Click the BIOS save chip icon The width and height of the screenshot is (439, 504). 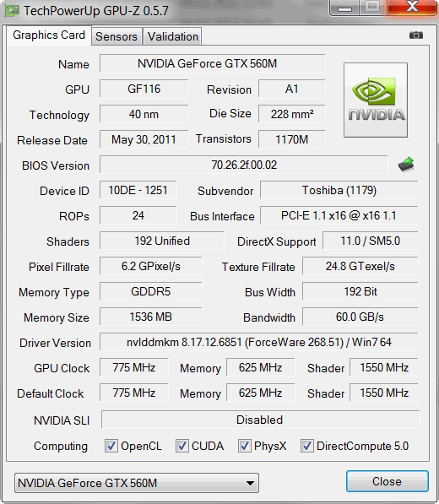click(x=406, y=165)
